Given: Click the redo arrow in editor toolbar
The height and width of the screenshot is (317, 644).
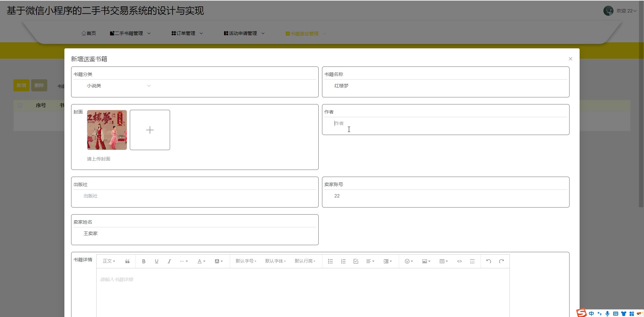Looking at the screenshot, I should [x=501, y=261].
